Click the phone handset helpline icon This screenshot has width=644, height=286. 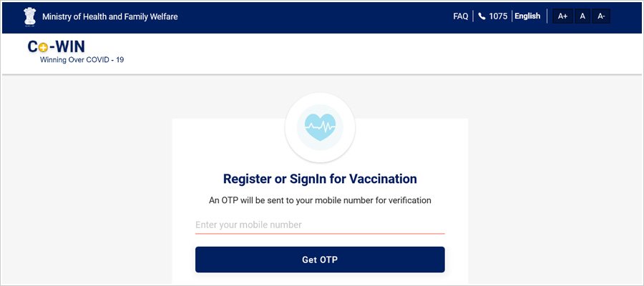pyautogui.click(x=482, y=16)
